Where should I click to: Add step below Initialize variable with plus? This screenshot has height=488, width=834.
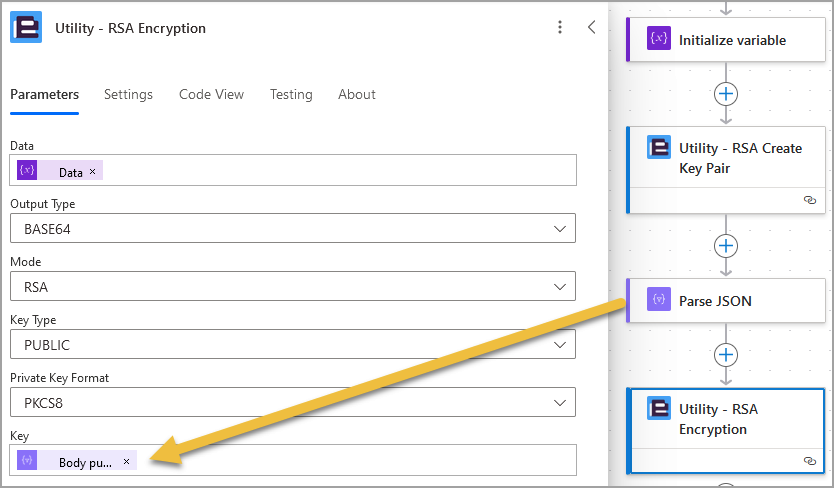(726, 94)
